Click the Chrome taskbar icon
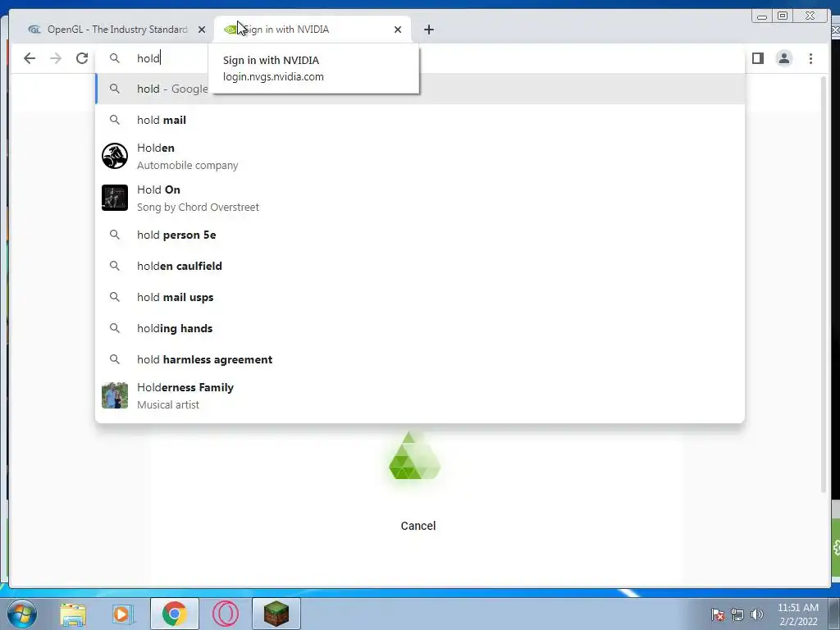Viewport: 840px width, 630px height. point(175,614)
